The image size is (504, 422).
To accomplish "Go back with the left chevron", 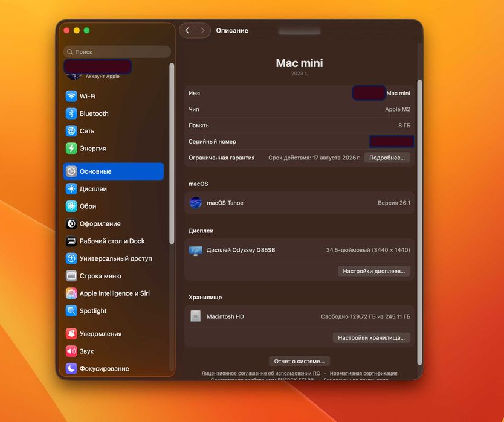I will click(x=187, y=31).
